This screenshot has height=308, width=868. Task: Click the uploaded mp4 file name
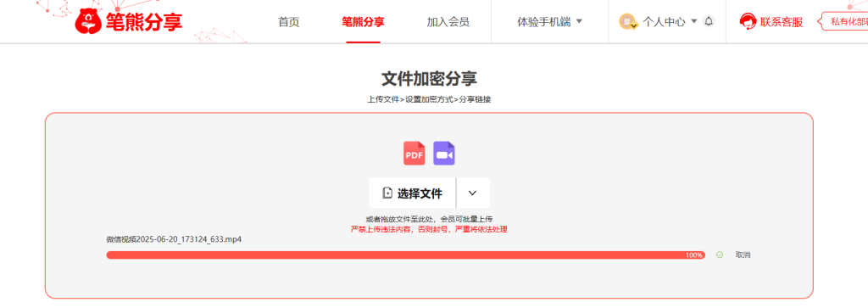(174, 239)
